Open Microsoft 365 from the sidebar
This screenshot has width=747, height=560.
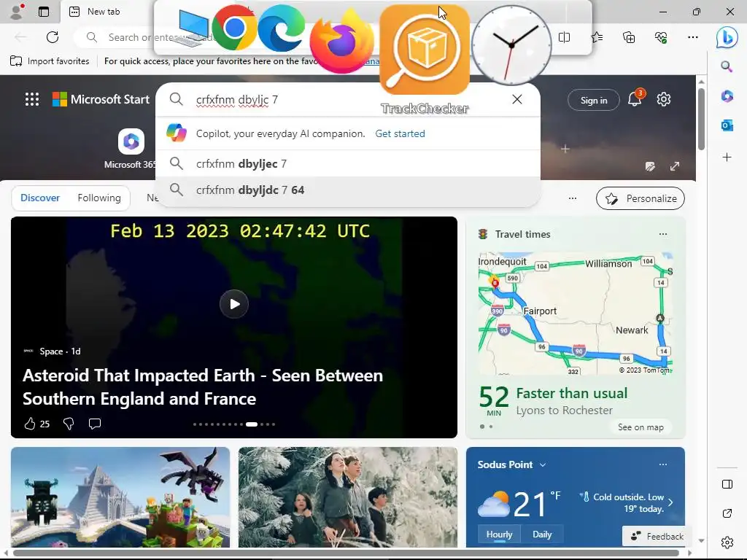click(x=727, y=96)
